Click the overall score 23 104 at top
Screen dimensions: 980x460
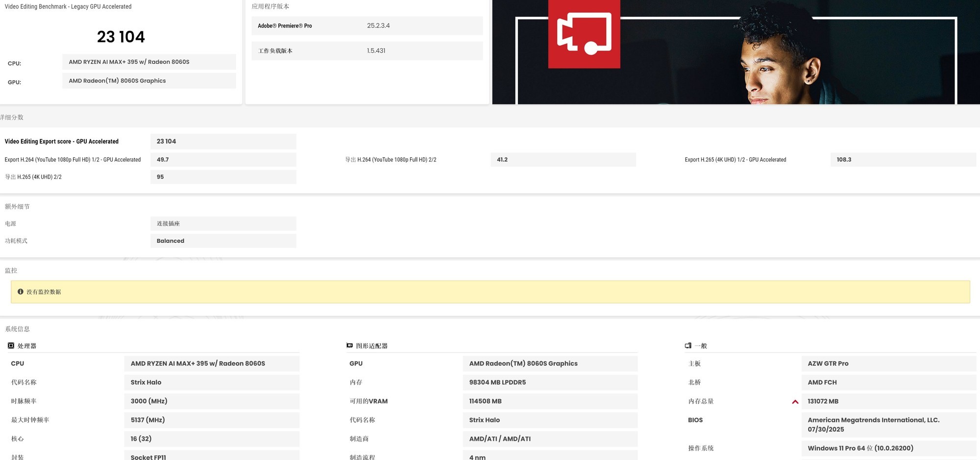click(x=121, y=37)
